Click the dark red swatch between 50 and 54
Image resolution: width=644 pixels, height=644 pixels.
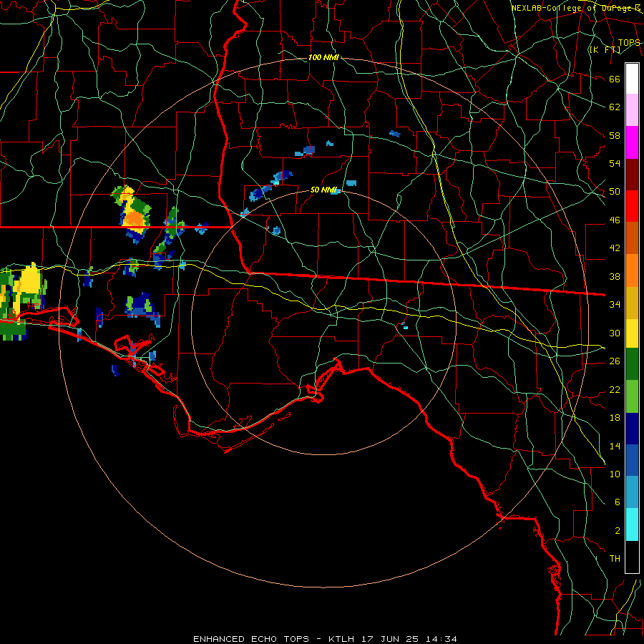[x=632, y=174]
